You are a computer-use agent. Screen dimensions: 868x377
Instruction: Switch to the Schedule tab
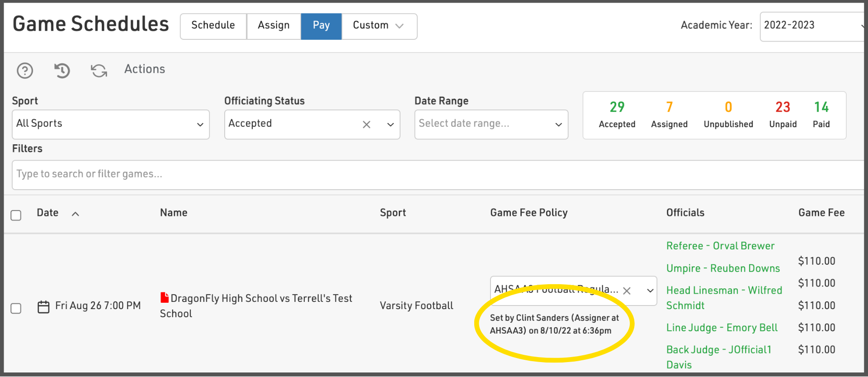click(213, 26)
